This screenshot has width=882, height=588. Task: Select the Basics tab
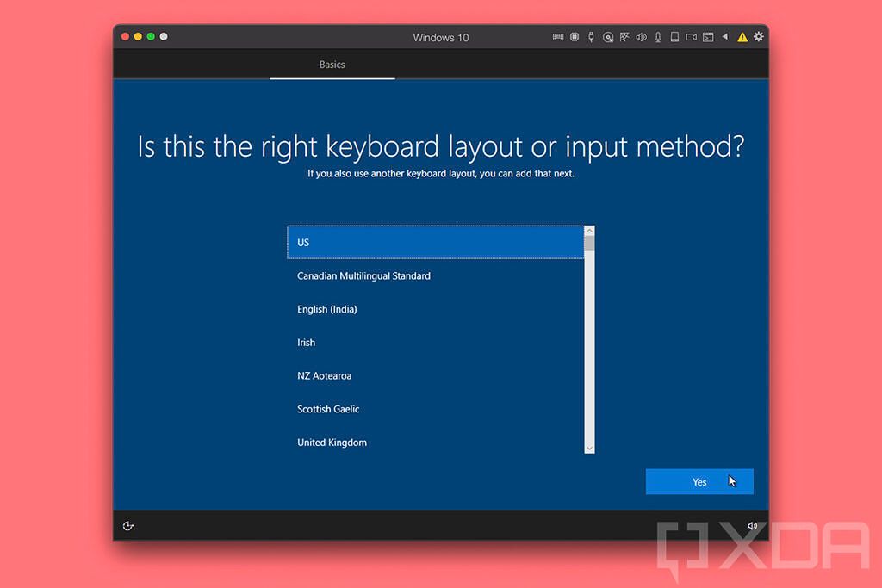[332, 65]
